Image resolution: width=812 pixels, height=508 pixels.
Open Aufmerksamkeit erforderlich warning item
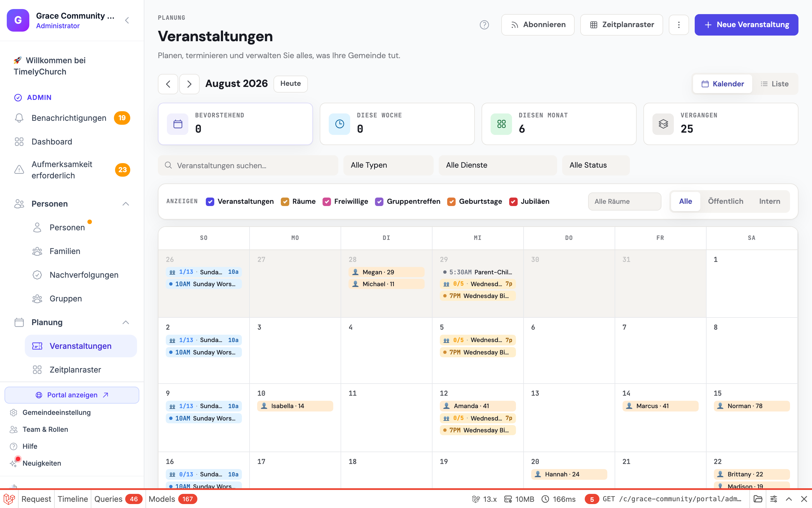72,170
